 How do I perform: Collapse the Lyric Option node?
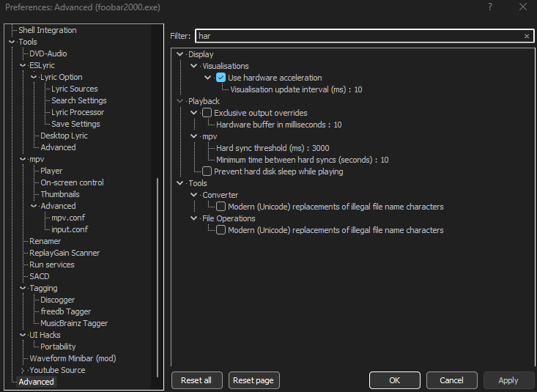(x=34, y=77)
